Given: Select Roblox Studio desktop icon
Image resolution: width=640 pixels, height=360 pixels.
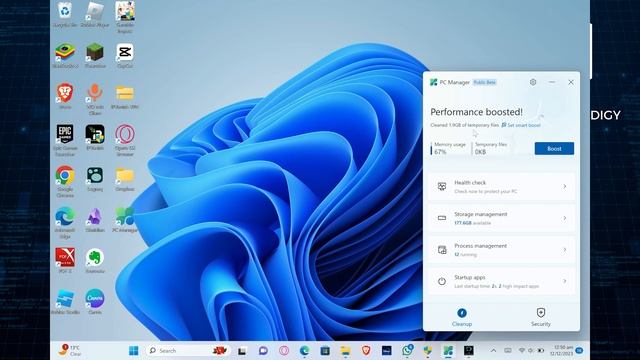Looking at the screenshot, I should tap(65, 301).
